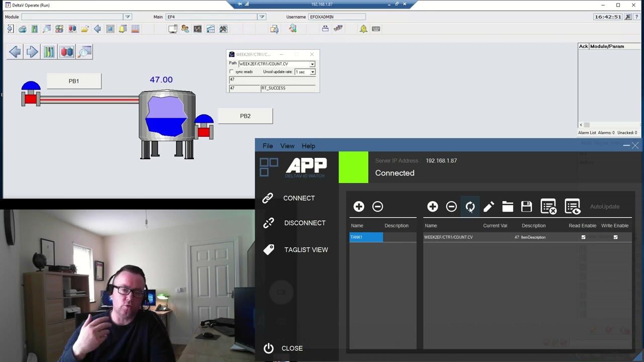Click the Current Val column header
The width and height of the screenshot is (644, 362).
495,226
